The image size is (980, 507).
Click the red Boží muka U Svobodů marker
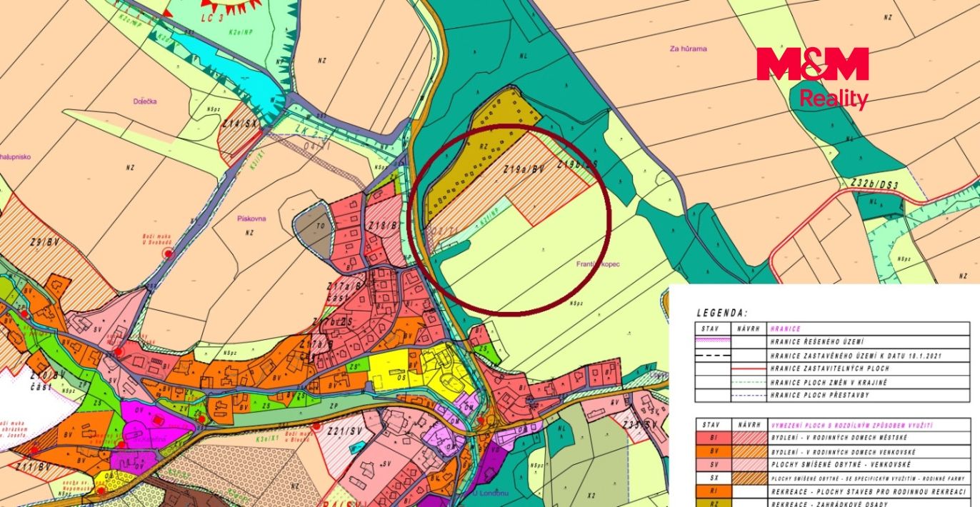tap(169, 253)
